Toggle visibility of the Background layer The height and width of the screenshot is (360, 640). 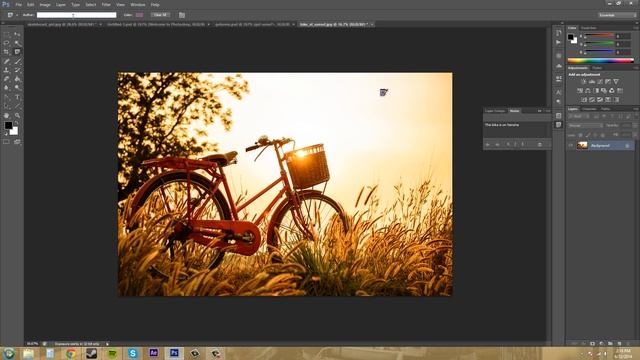[571, 145]
